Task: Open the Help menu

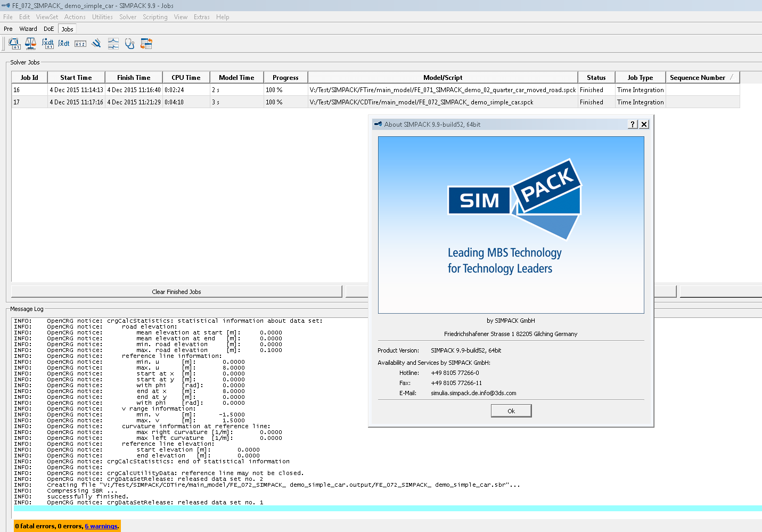Action: point(223,17)
